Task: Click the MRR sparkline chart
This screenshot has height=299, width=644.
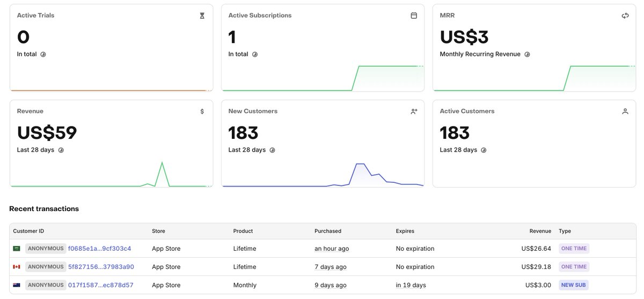Action: click(534, 78)
